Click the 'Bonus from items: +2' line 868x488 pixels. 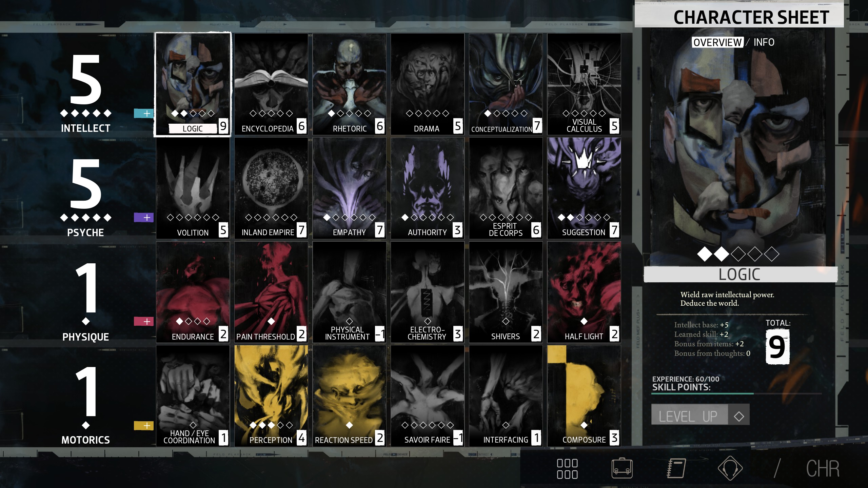pyautogui.click(x=709, y=344)
